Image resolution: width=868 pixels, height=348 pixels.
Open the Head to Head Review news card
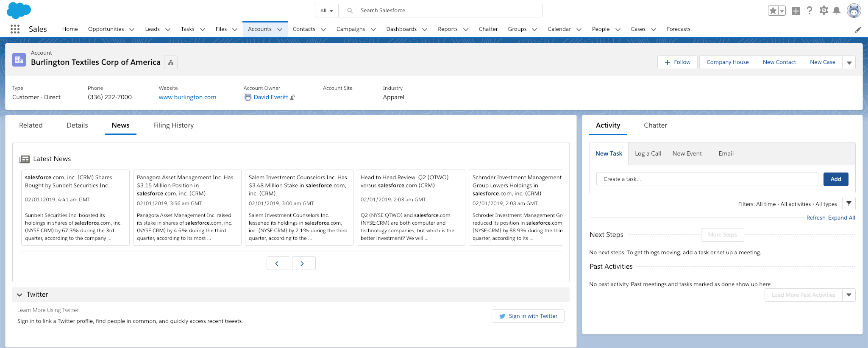pyautogui.click(x=411, y=208)
